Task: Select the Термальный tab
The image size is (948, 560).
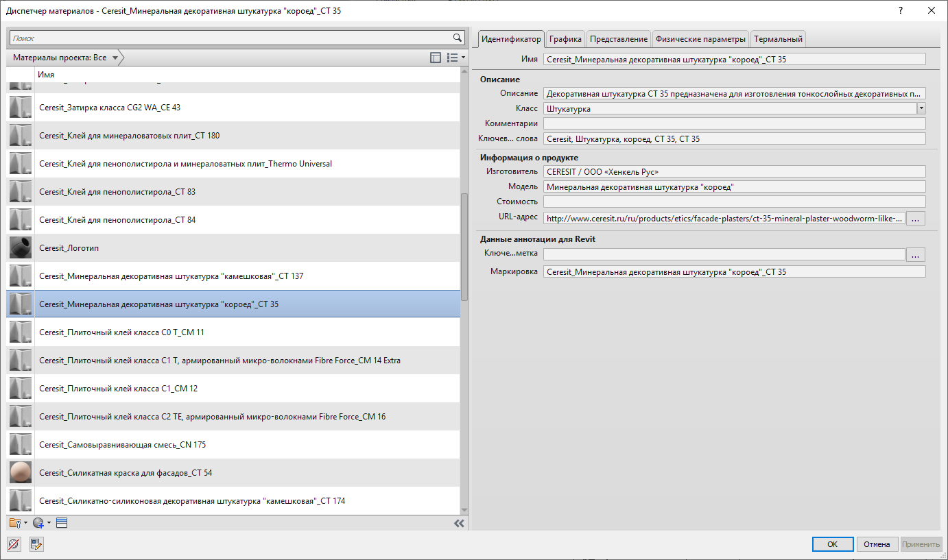Action: click(778, 39)
